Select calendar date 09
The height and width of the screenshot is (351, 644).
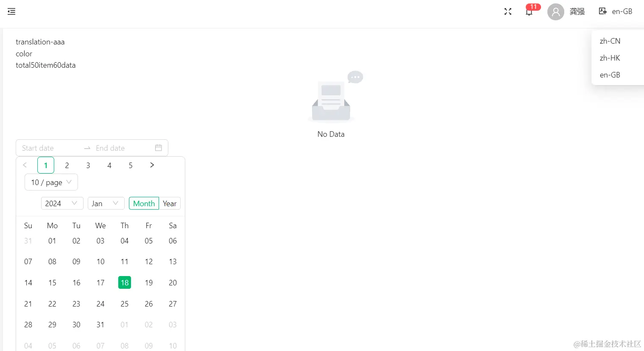click(x=76, y=261)
